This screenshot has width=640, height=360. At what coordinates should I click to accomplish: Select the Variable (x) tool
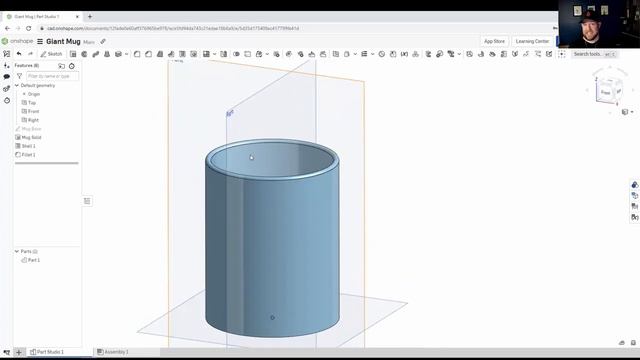(x=404, y=54)
